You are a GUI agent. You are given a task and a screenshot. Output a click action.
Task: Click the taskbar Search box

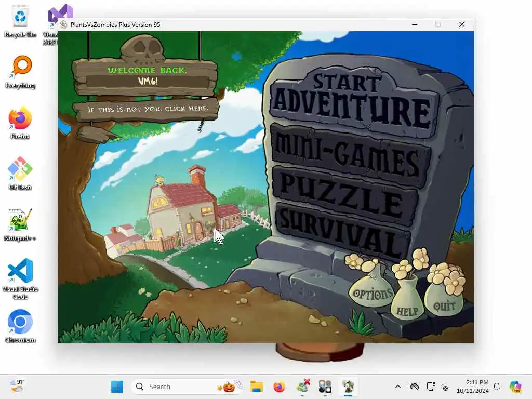(187, 387)
